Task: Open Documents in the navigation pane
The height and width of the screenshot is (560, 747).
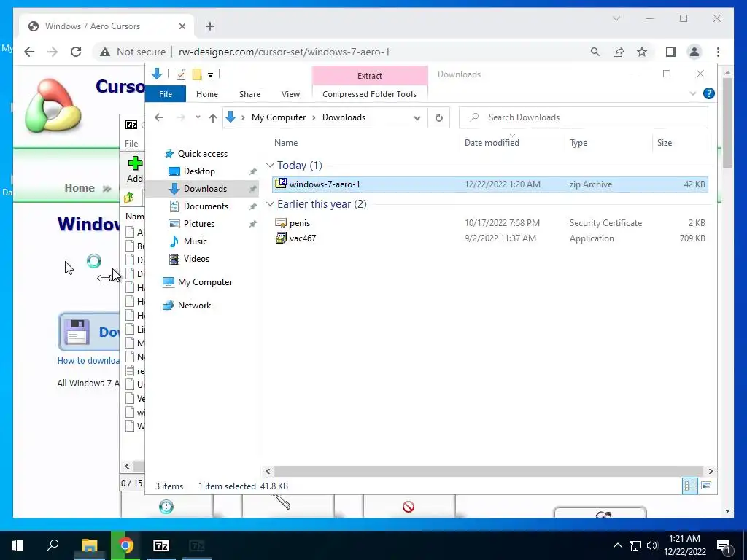Action: pyautogui.click(x=206, y=206)
